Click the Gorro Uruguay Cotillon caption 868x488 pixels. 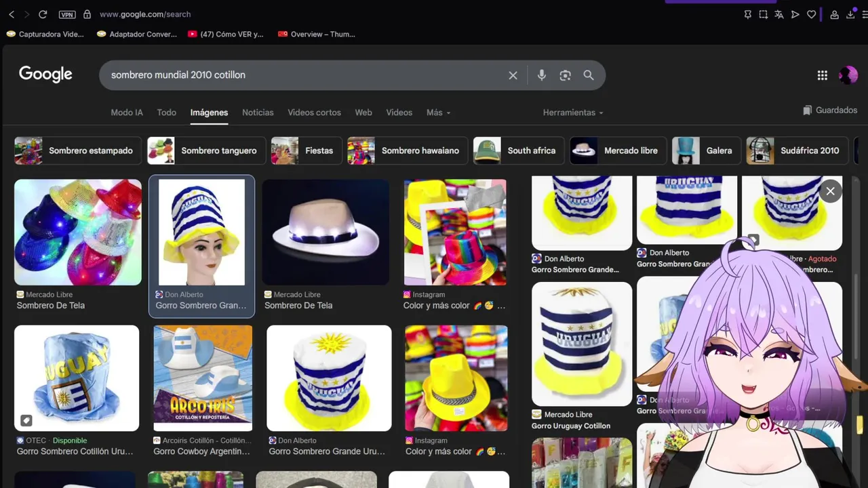point(571,426)
